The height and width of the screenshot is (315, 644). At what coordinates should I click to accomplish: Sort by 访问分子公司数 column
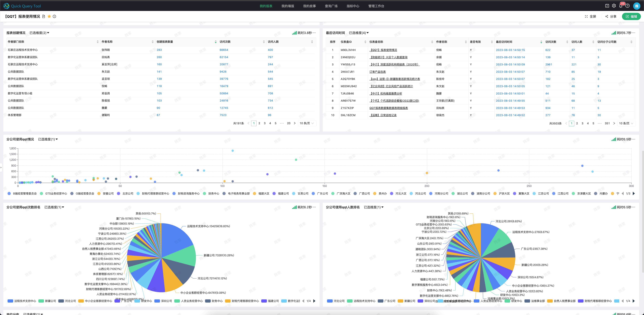pyautogui.click(x=632, y=42)
